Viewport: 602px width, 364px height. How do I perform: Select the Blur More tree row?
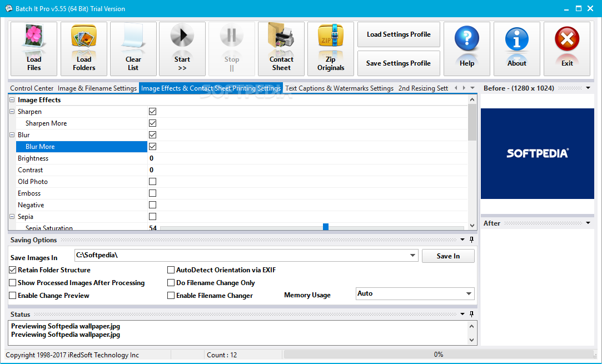(x=81, y=147)
